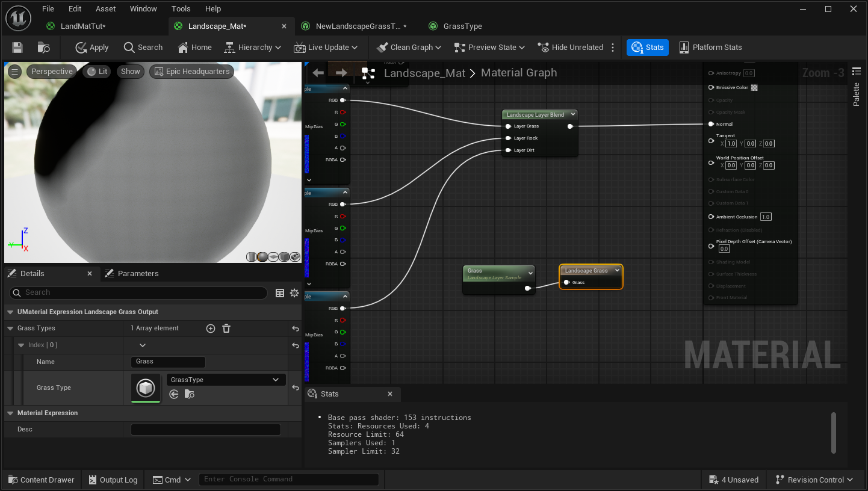Viewport: 868px width, 491px height.
Task: Open the Hierarchy dropdown
Action: (252, 48)
